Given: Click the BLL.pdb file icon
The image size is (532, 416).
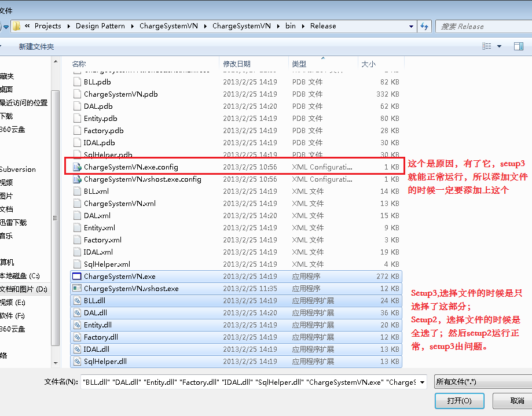Looking at the screenshot, I should point(78,82).
